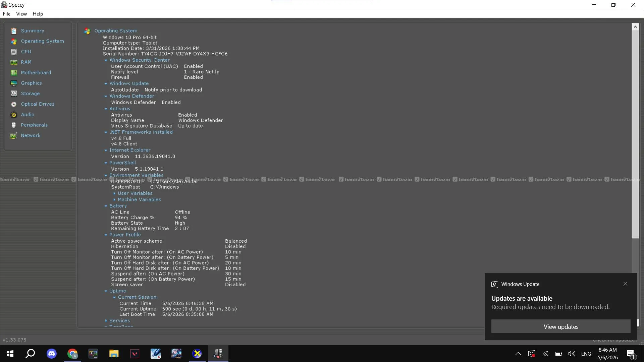Switch to the Network section label
The height and width of the screenshot is (362, 644).
pyautogui.click(x=31, y=135)
